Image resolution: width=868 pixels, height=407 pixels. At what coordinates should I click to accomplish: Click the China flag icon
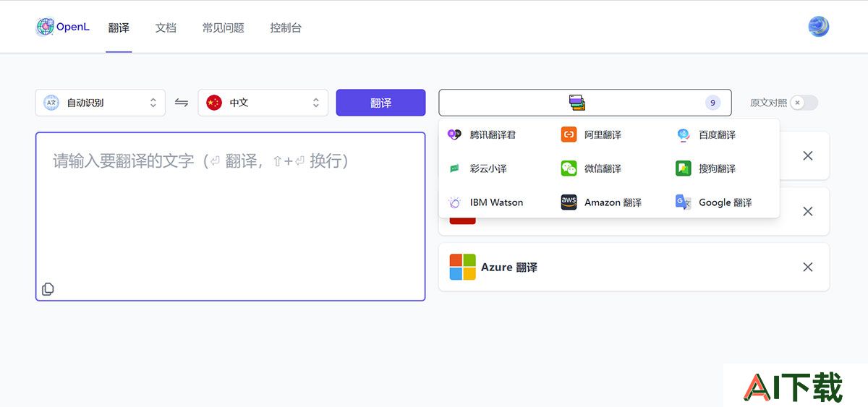pyautogui.click(x=214, y=103)
